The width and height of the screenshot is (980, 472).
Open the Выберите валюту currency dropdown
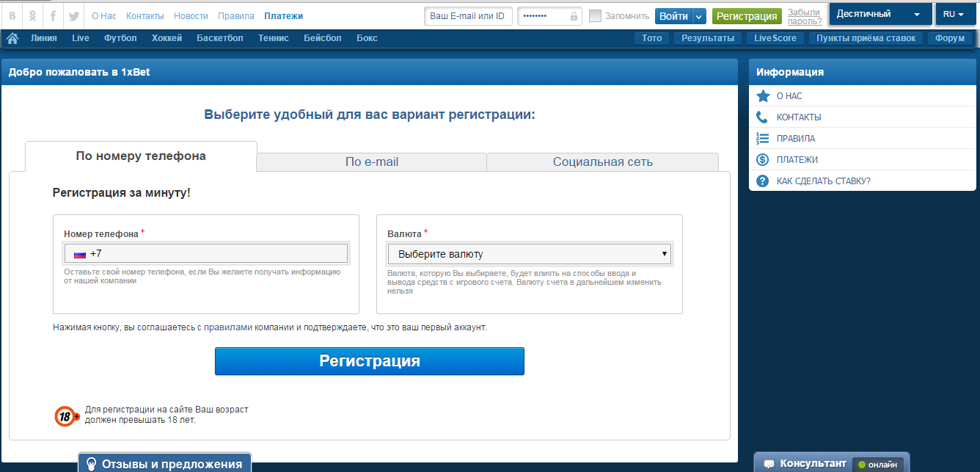tap(529, 254)
